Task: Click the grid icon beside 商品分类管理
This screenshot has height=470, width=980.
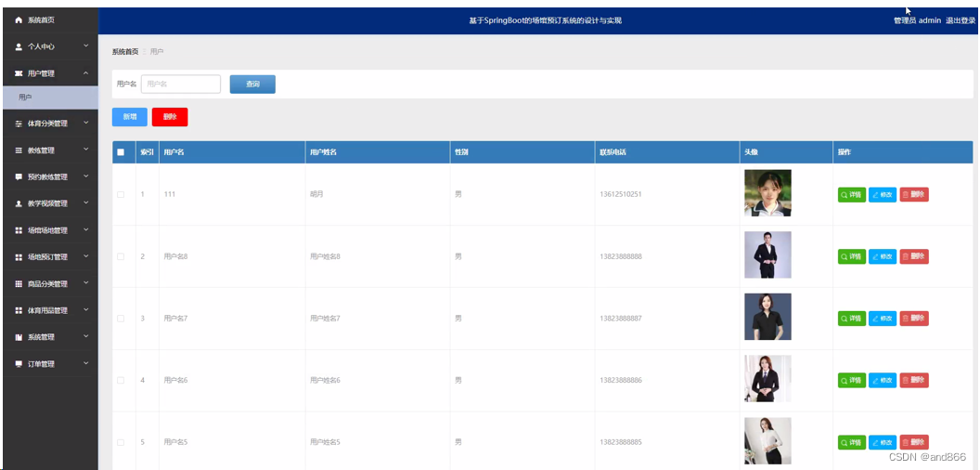Action: (x=19, y=284)
